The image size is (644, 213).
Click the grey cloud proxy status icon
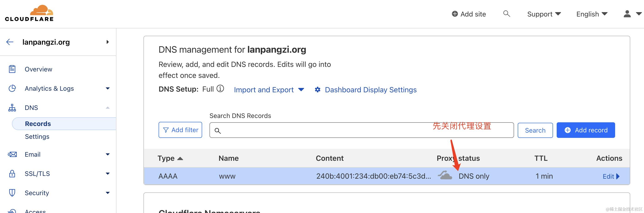pos(445,175)
